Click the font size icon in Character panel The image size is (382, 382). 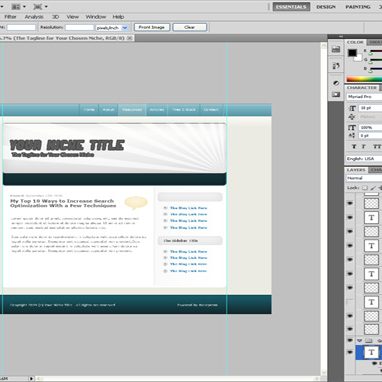tap(352, 108)
